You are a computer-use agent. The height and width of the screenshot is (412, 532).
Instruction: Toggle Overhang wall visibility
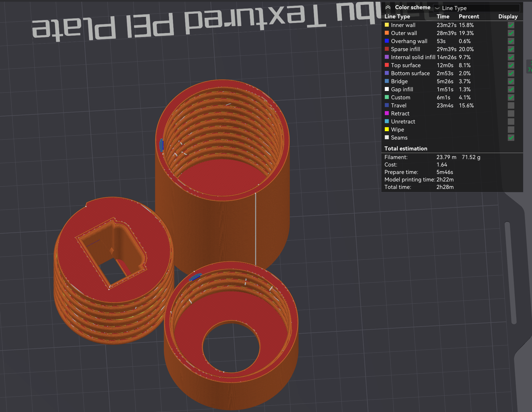(511, 41)
